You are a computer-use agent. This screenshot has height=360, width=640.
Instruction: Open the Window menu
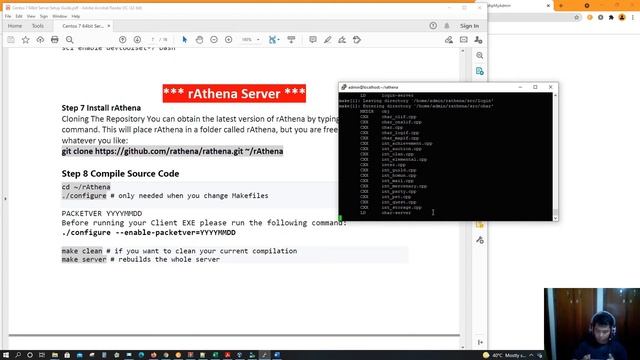pos(60,16)
